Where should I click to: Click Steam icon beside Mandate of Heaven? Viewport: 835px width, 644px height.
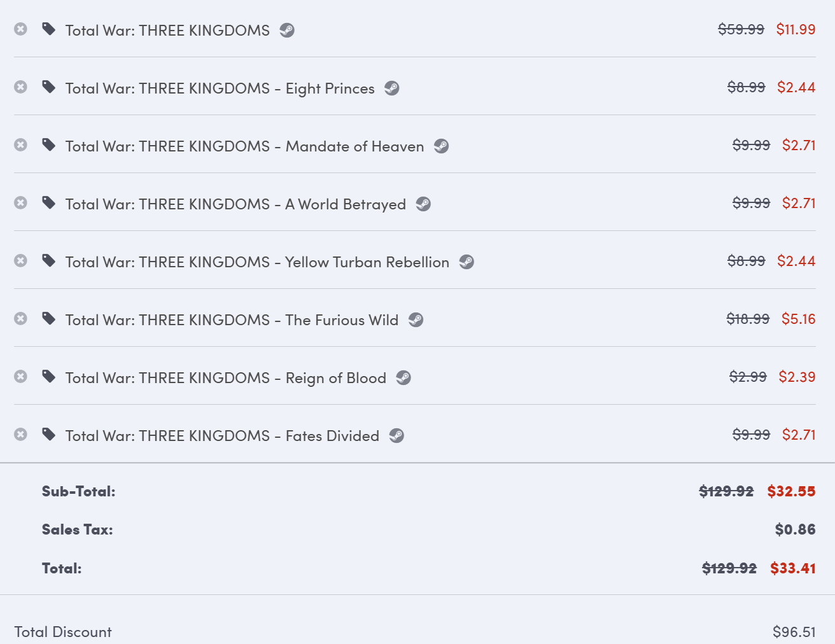coord(441,146)
